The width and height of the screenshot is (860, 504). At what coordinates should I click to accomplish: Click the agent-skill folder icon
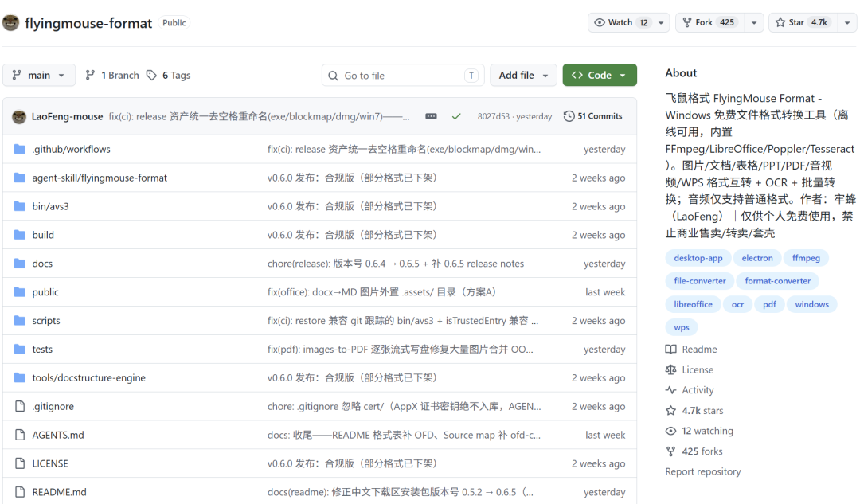20,178
